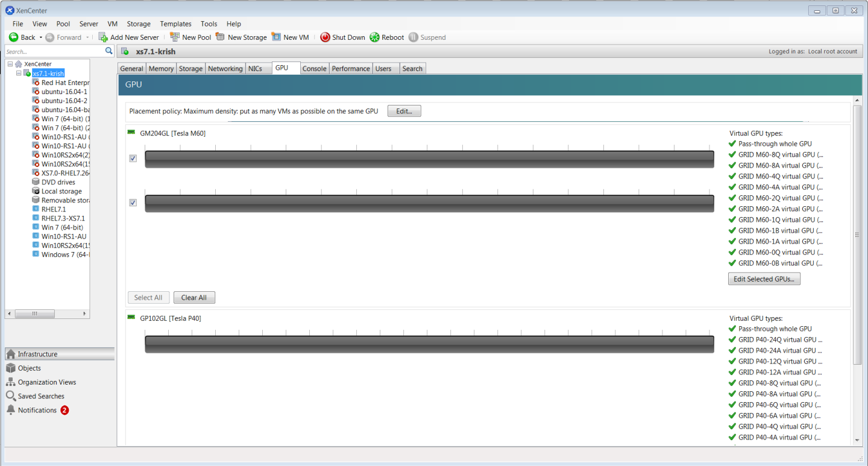Uncheck the second Tesla M60 GPU

[133, 203]
